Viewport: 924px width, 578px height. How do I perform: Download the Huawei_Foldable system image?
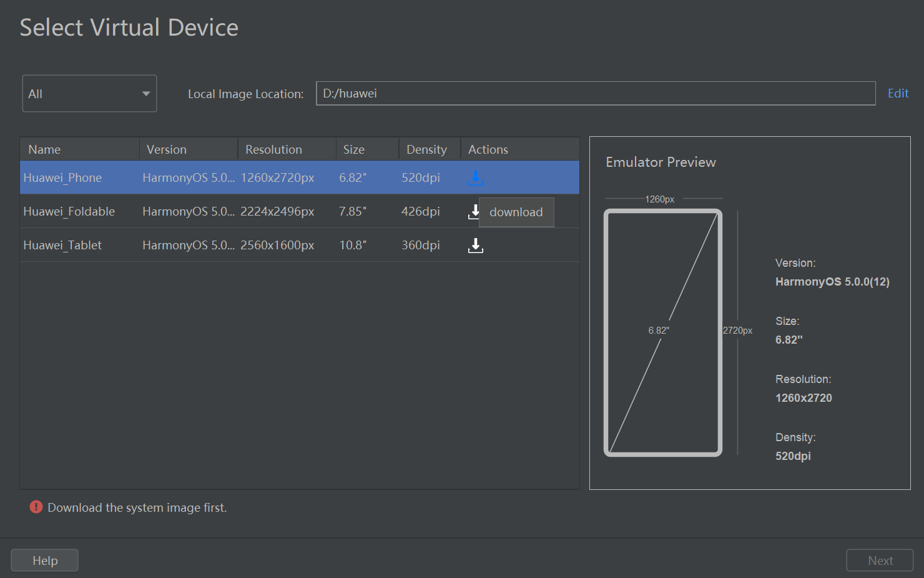click(x=474, y=212)
